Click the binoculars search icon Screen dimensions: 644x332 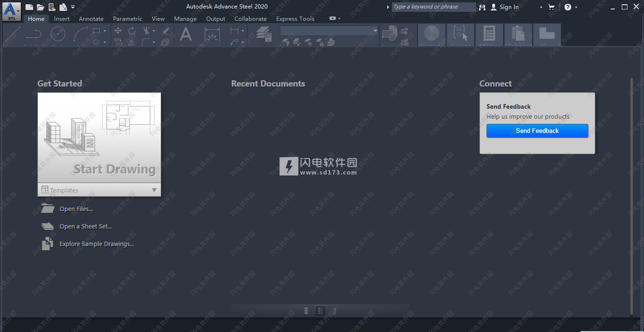(482, 7)
